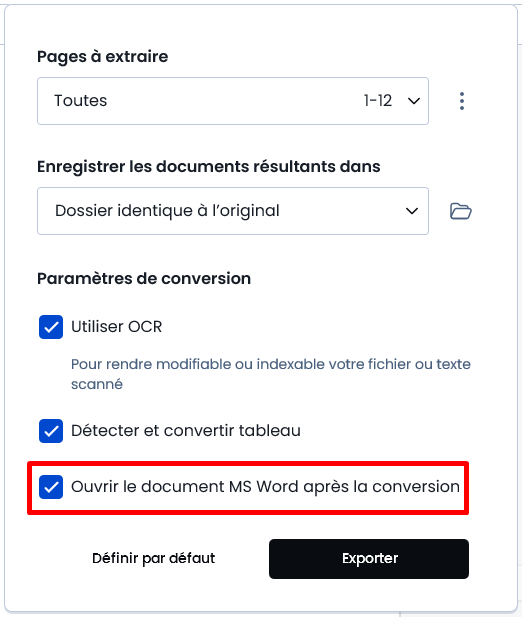Expand the Toutes pages dropdown
The width and height of the screenshot is (522, 617).
pyautogui.click(x=233, y=101)
